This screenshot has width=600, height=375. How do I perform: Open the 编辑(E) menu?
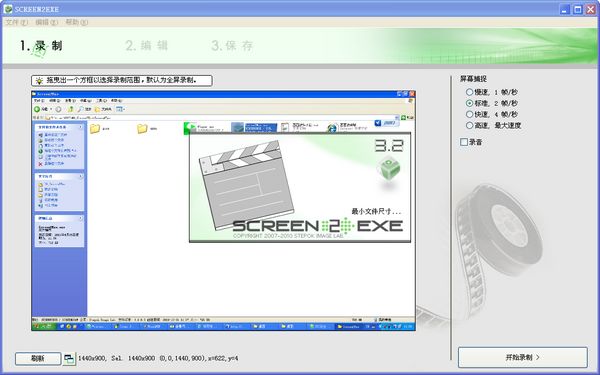47,23
